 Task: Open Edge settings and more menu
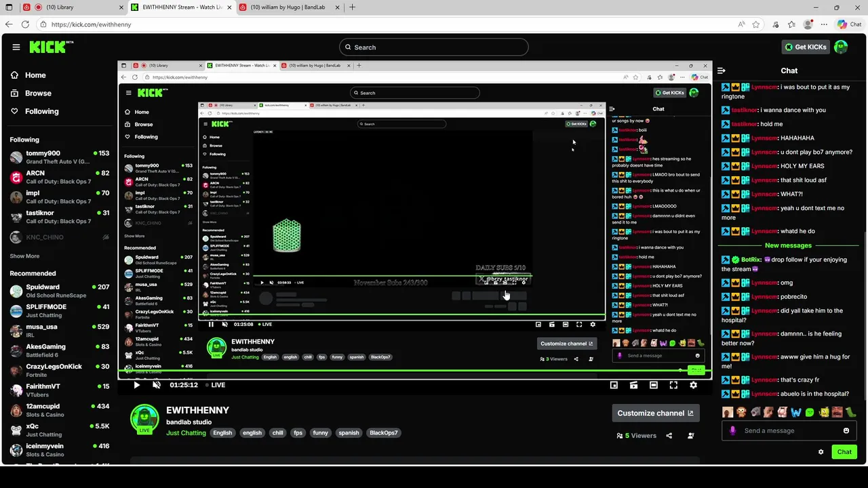824,24
